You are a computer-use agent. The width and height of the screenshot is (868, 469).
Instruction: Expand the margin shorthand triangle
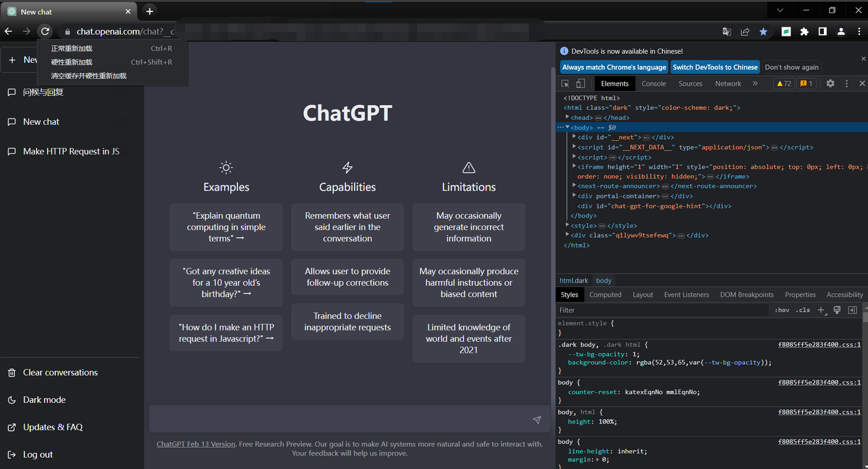(598, 460)
